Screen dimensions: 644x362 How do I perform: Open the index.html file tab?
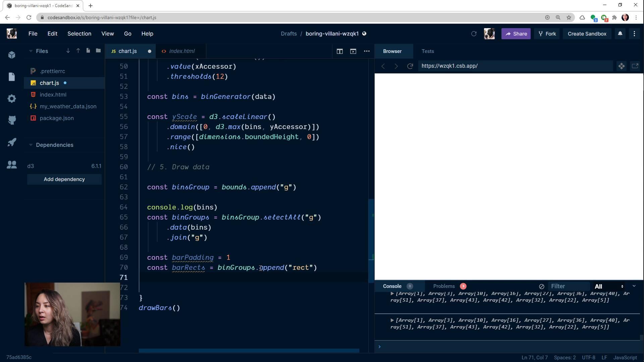point(181,51)
